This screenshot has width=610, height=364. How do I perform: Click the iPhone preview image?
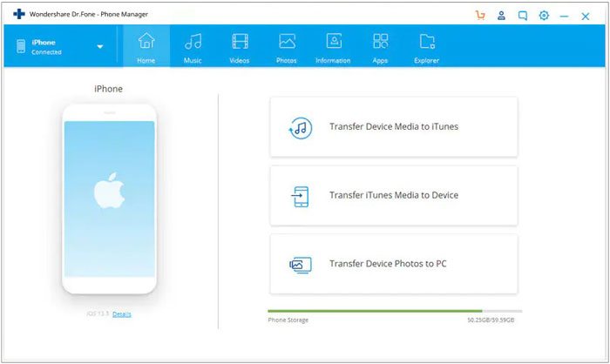[109, 199]
